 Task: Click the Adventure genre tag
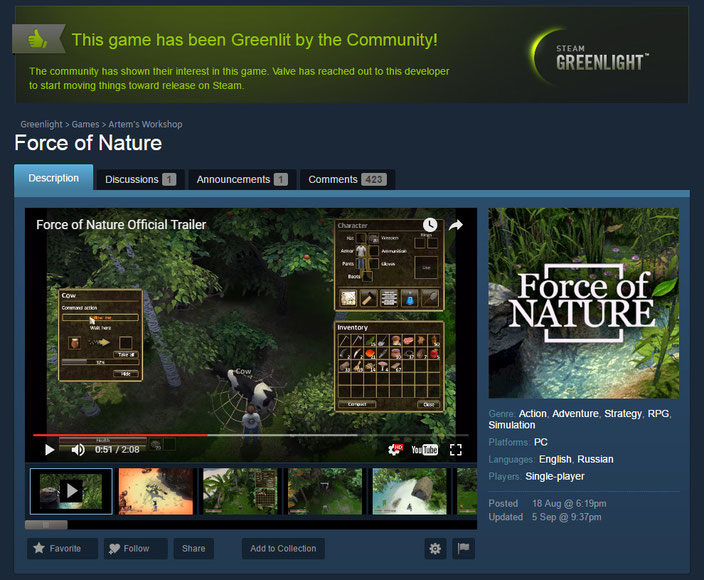[x=575, y=413]
